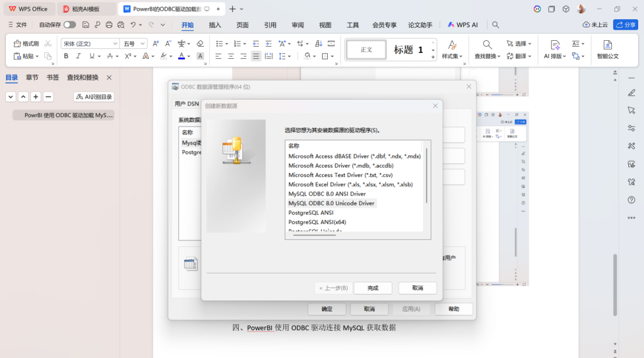The image size is (644, 358).
Task: Open a new tab with plus button
Action: [232, 9]
